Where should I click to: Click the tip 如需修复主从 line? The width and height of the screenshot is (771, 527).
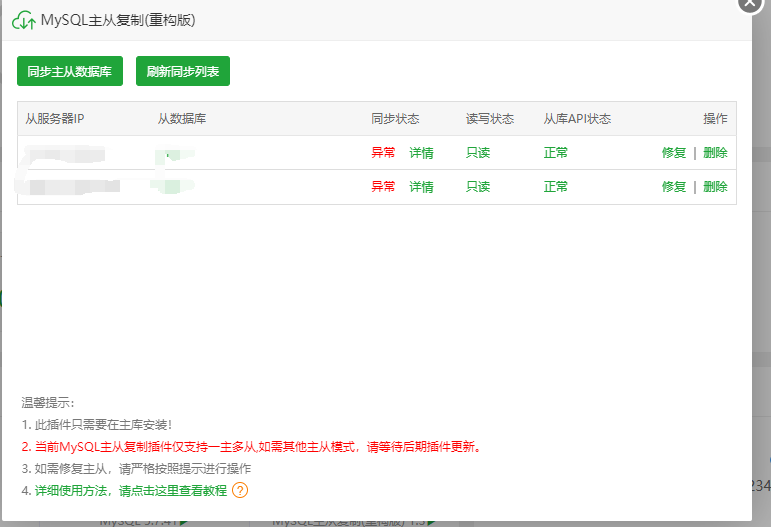[x=136, y=468]
